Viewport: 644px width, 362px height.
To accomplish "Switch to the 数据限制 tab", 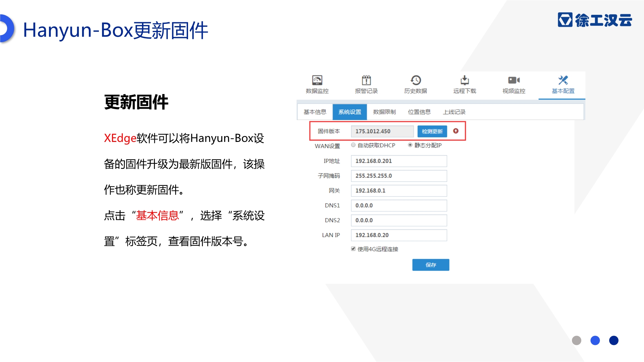I will pyautogui.click(x=384, y=112).
